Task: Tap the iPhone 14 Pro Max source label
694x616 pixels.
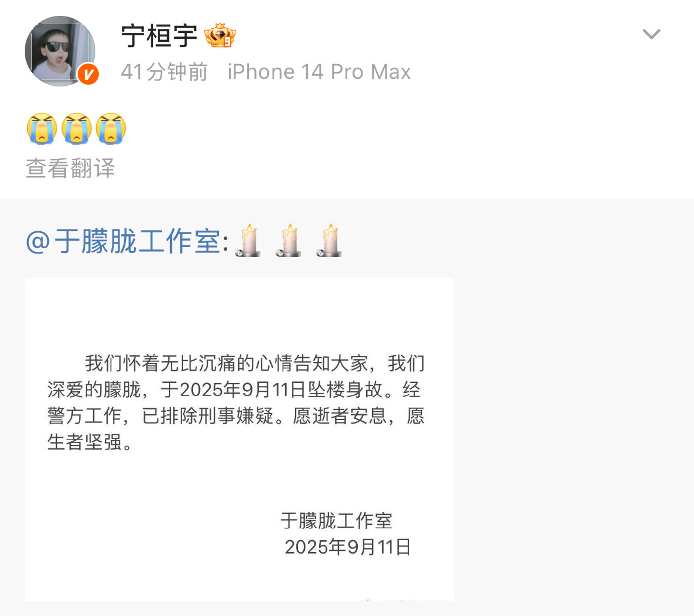Action: [x=319, y=72]
